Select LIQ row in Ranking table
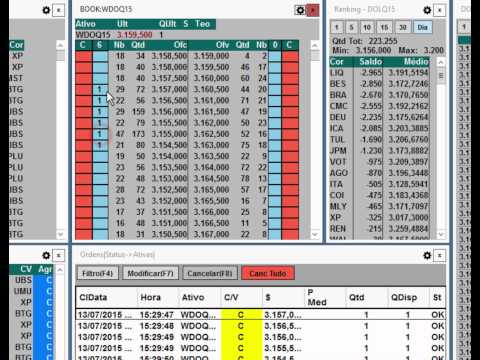The width and height of the screenshot is (480, 360). [x=379, y=73]
